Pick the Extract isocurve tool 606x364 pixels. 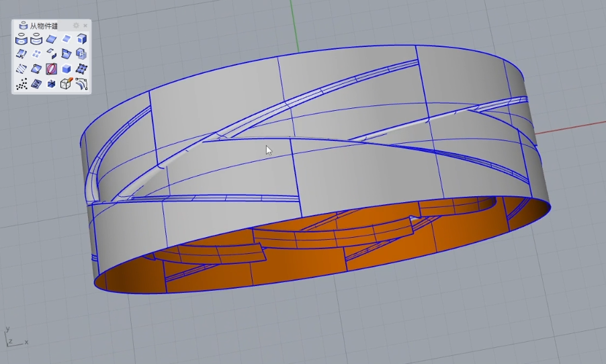21,54
